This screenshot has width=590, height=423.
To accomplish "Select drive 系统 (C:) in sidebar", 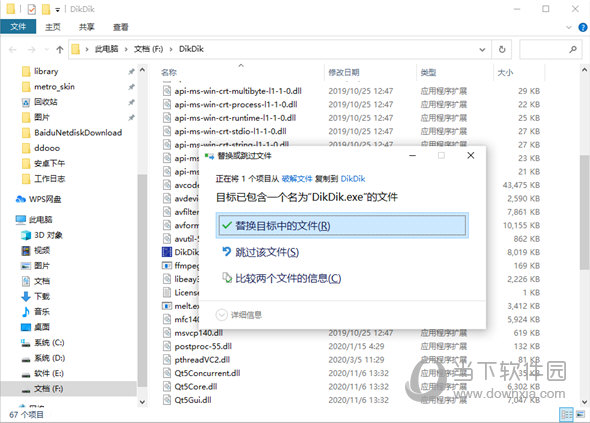I will 49,343.
